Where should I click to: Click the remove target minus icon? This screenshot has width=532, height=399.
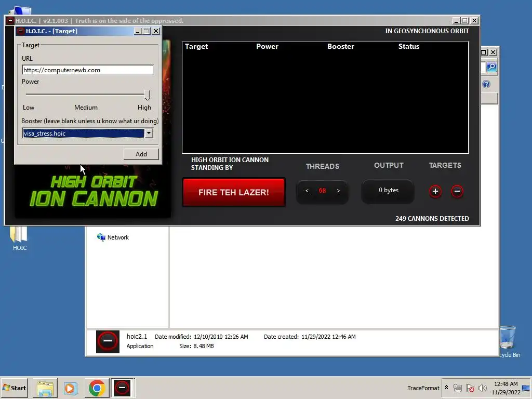(457, 191)
